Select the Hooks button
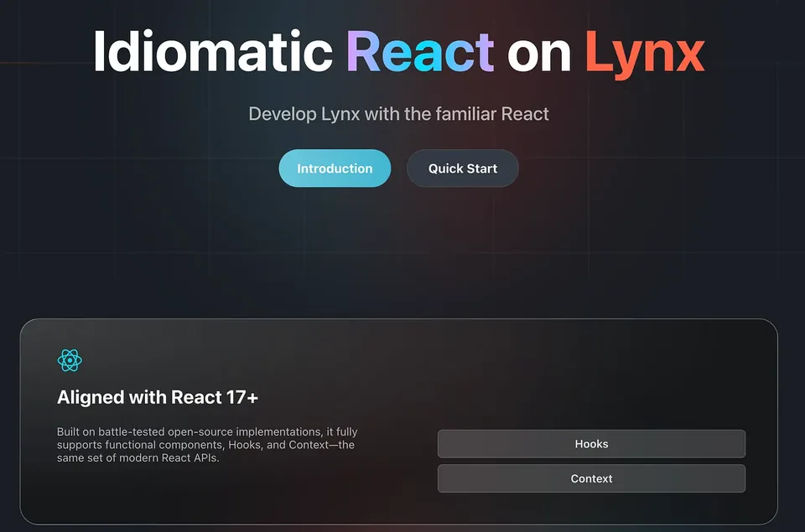This screenshot has width=805, height=532. pyautogui.click(x=591, y=444)
